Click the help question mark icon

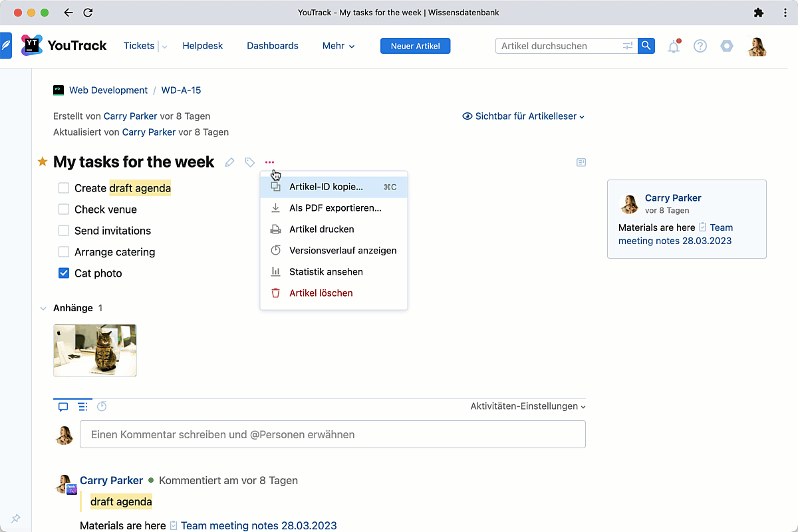(x=700, y=46)
